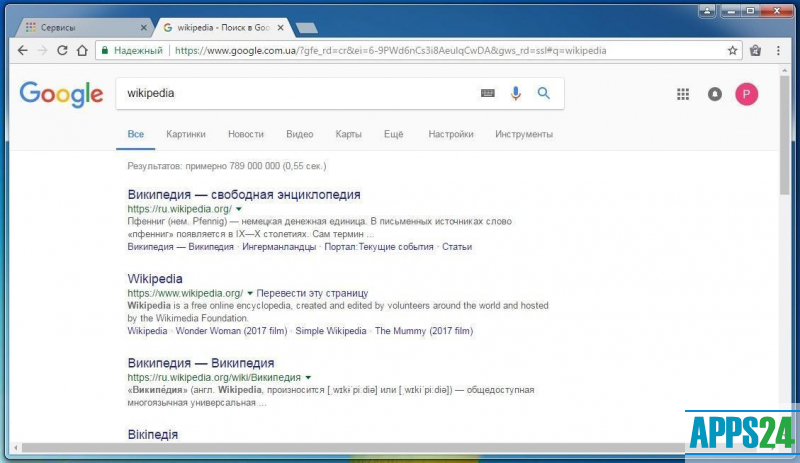Show Google notifications bell
Viewport: 800px width, 463px height.
714,94
